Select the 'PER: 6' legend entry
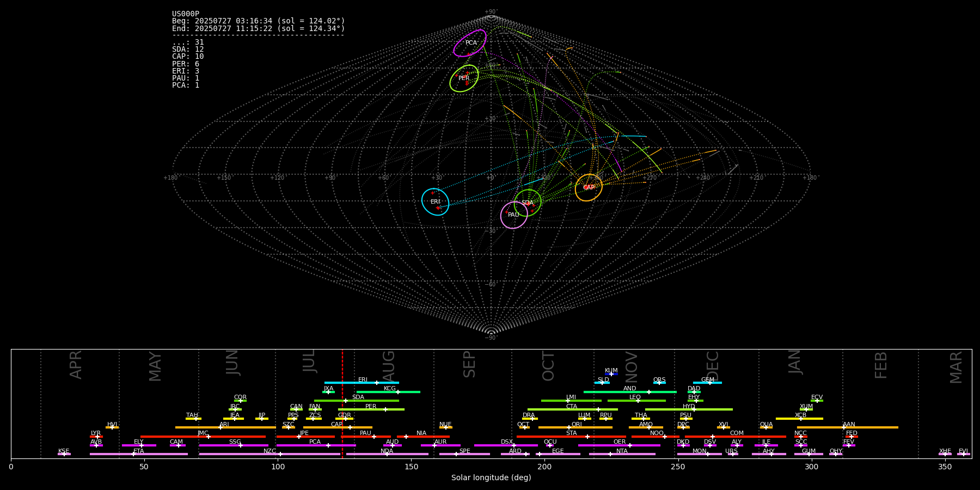Viewport: 980px width, 490px height. [x=186, y=64]
